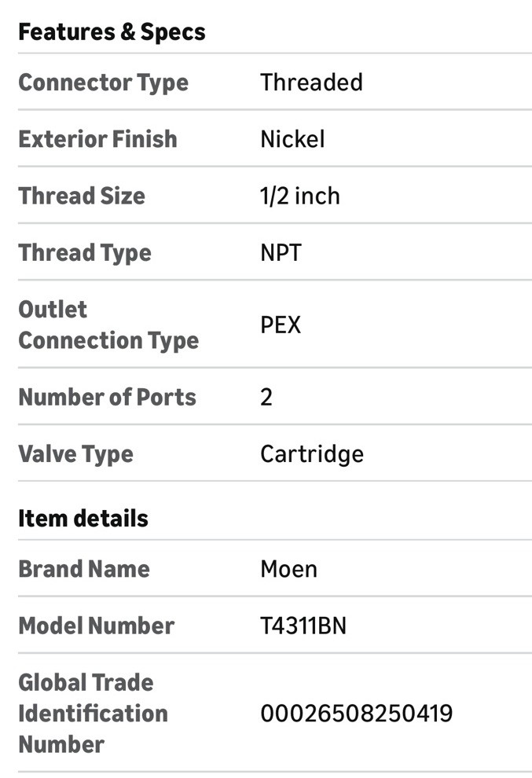This screenshot has height=778, width=532.
Task: Select the Connector Type label
Action: coord(103,83)
